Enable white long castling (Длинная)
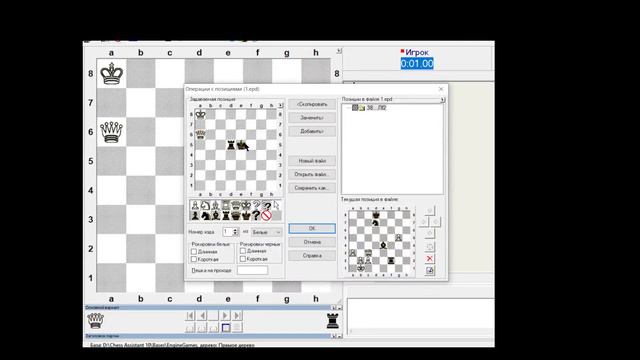This screenshot has width=640, height=360. click(x=194, y=251)
